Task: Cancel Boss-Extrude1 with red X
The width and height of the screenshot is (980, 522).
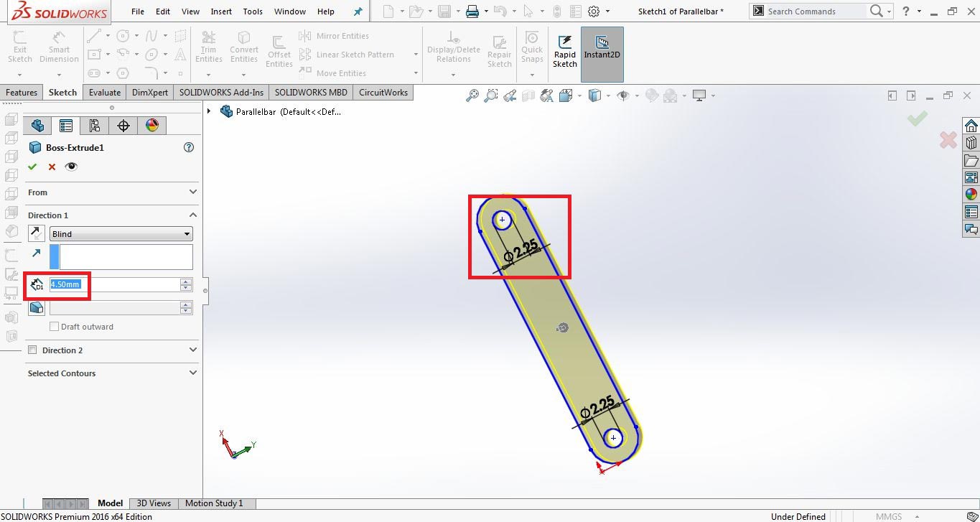Action: pos(52,167)
